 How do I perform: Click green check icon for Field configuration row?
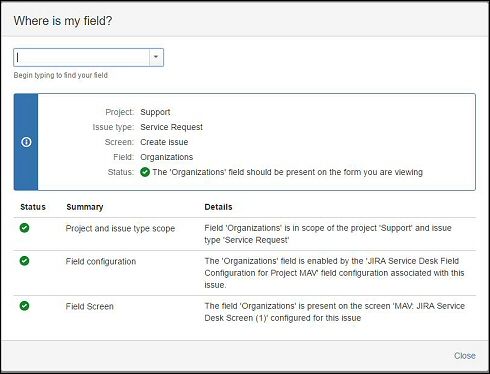coord(24,261)
